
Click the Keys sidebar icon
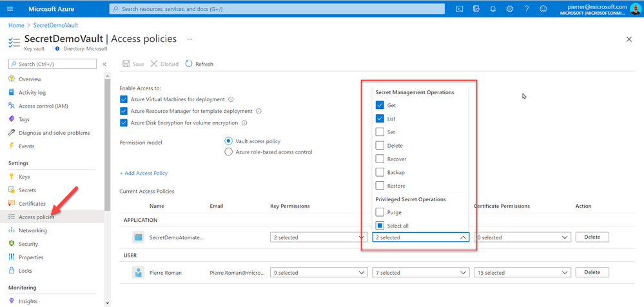(12, 177)
